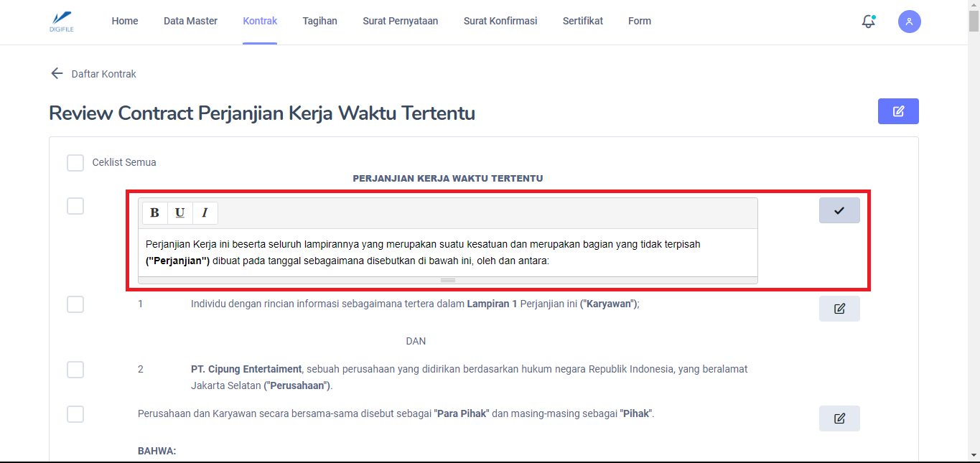Check the Ceklist Semua checkbox
The height and width of the screenshot is (463, 980).
pos(75,163)
